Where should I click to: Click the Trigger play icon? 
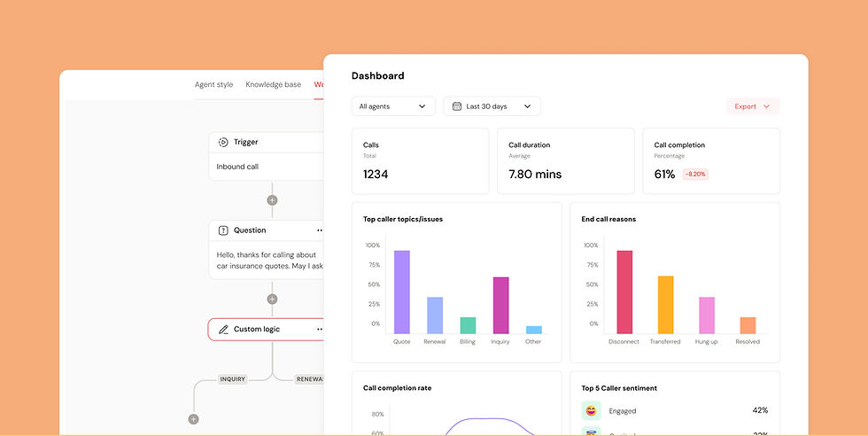(x=223, y=143)
